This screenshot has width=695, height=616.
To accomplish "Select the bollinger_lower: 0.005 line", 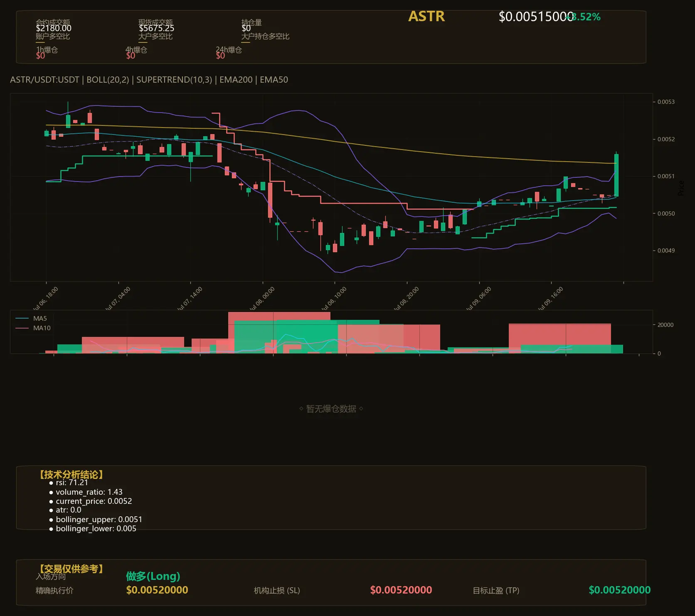I will [x=92, y=529].
